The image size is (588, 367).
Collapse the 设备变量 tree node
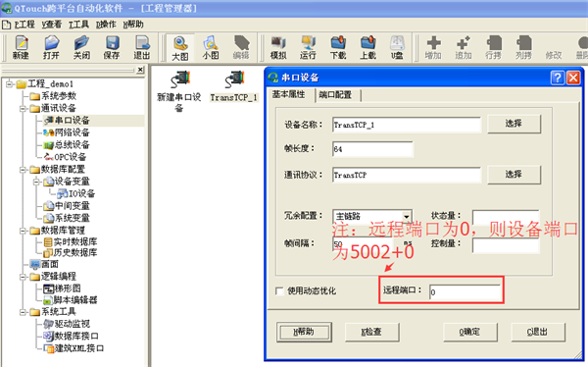click(36, 182)
